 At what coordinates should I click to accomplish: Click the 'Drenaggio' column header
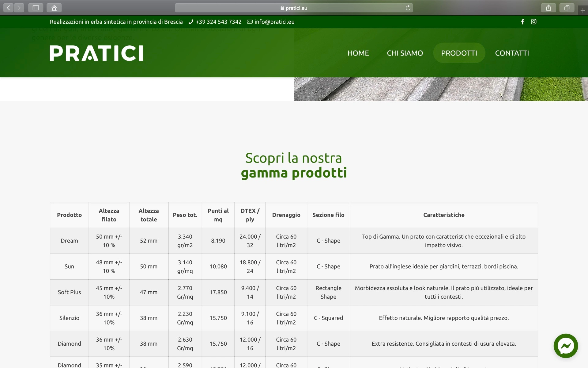click(286, 215)
